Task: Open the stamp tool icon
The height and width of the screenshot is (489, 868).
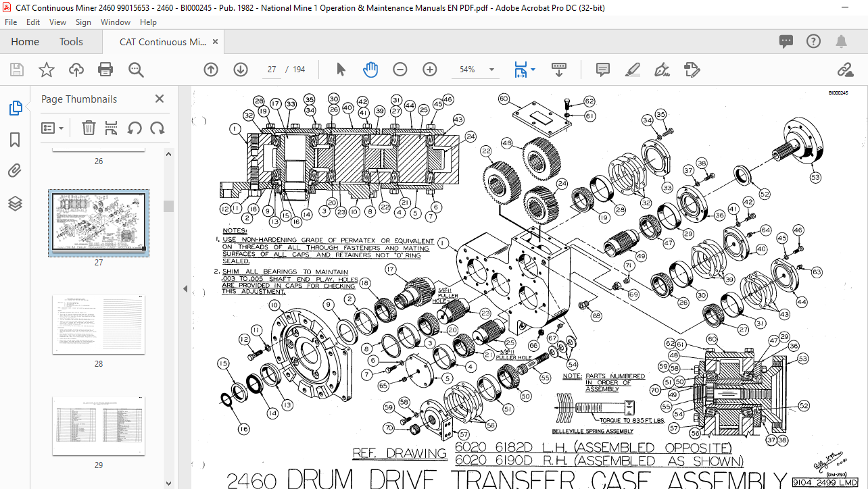Action: (x=692, y=70)
